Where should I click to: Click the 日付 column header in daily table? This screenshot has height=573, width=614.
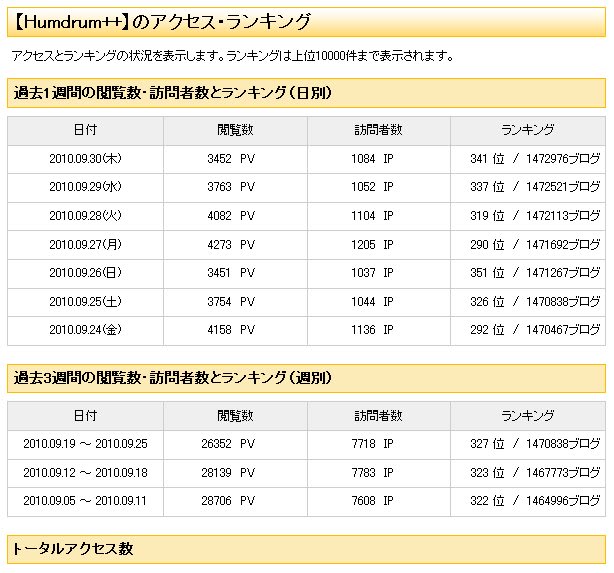(85, 130)
